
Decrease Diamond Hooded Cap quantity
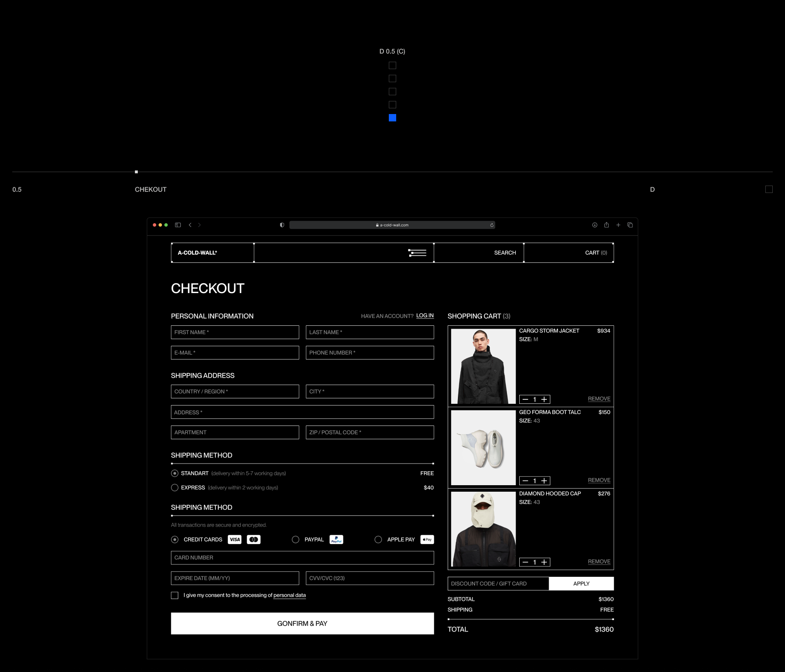point(525,562)
